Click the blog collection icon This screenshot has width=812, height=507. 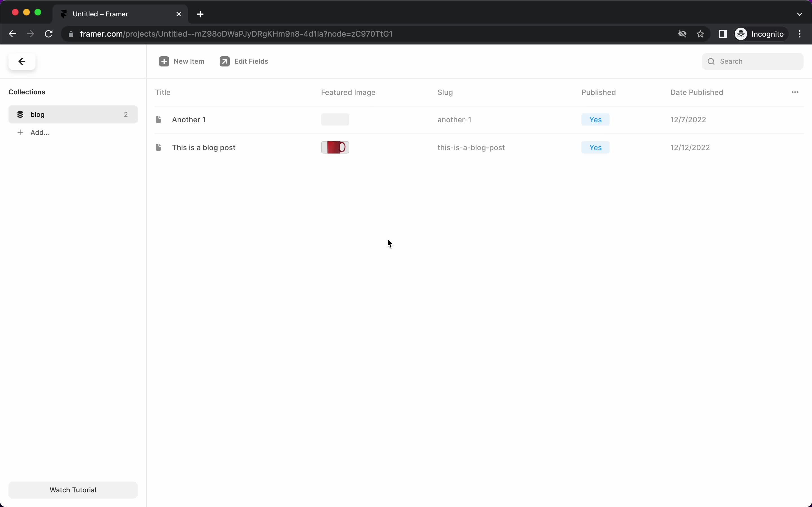(x=21, y=114)
